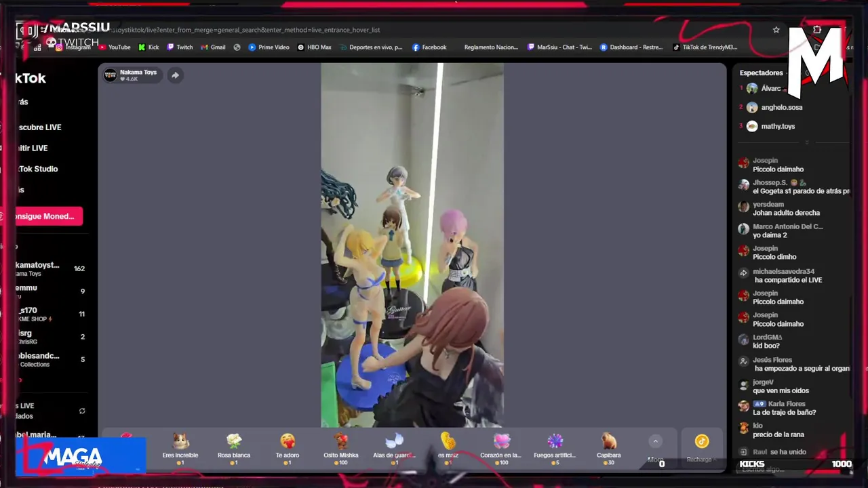Bookmark this page with the star icon

tap(776, 30)
